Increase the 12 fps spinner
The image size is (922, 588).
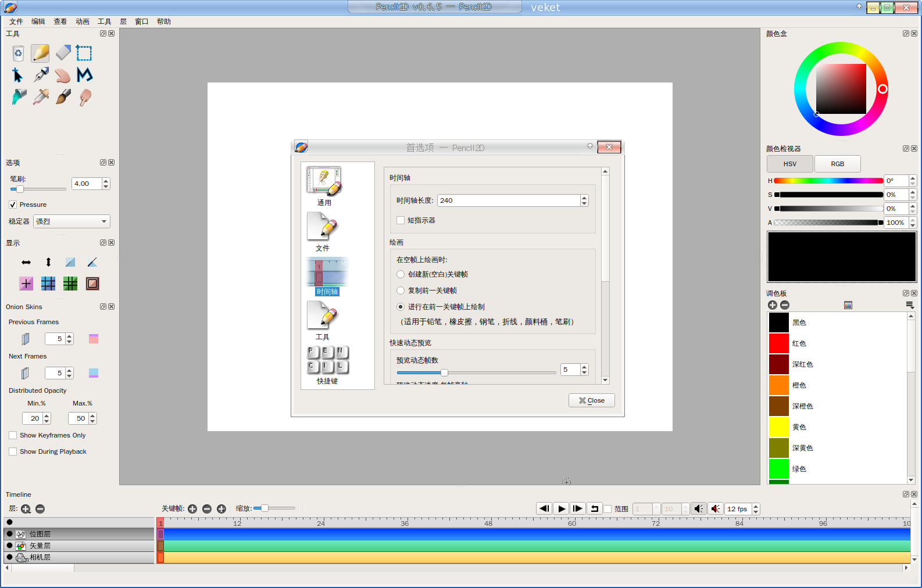(756, 506)
